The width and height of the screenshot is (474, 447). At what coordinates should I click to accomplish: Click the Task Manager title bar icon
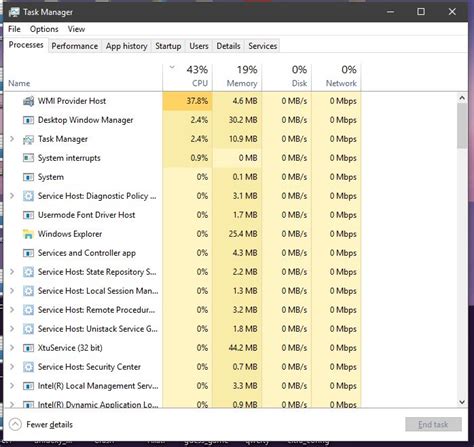(14, 12)
